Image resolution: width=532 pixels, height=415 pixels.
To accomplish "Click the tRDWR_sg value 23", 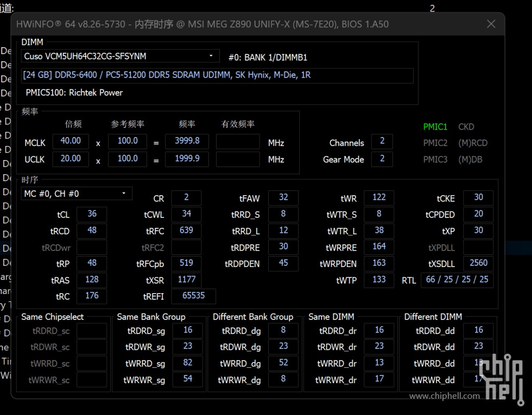I will [188, 346].
